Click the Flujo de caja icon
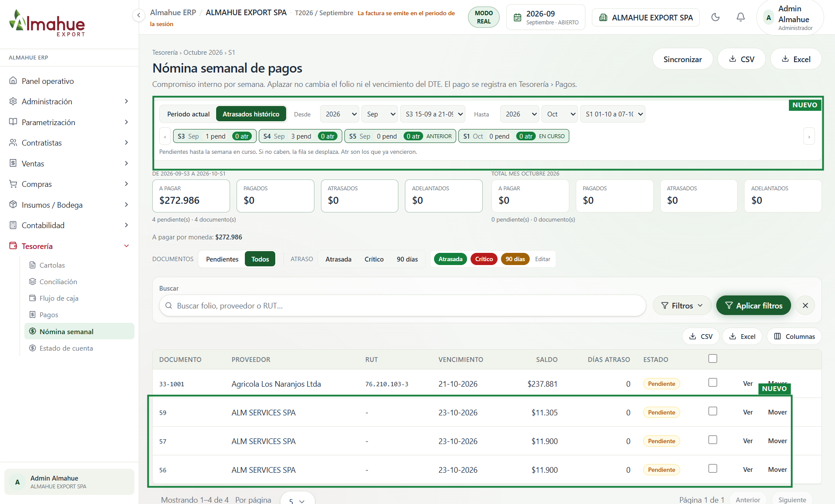The height and width of the screenshot is (504, 835). tap(33, 298)
